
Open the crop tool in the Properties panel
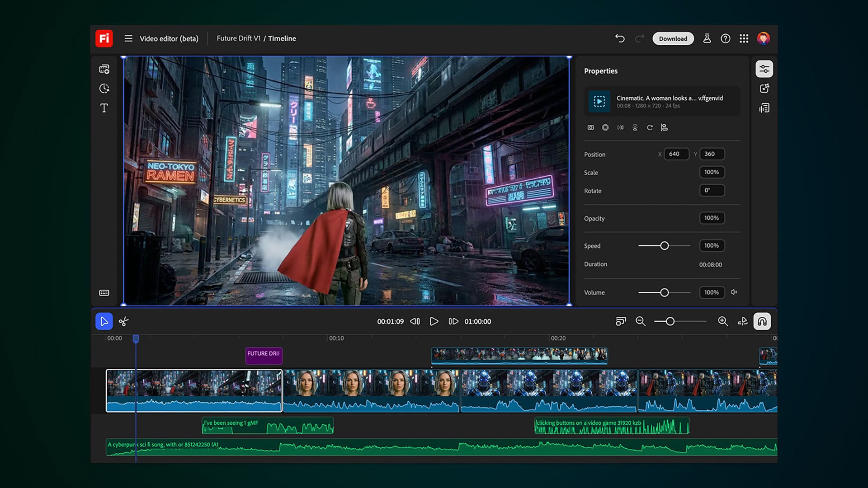coord(590,127)
